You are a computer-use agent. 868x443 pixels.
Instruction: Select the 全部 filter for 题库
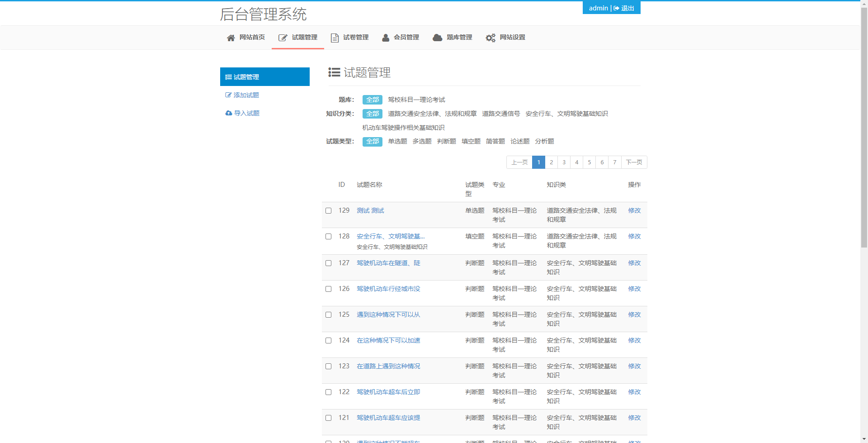(x=373, y=100)
